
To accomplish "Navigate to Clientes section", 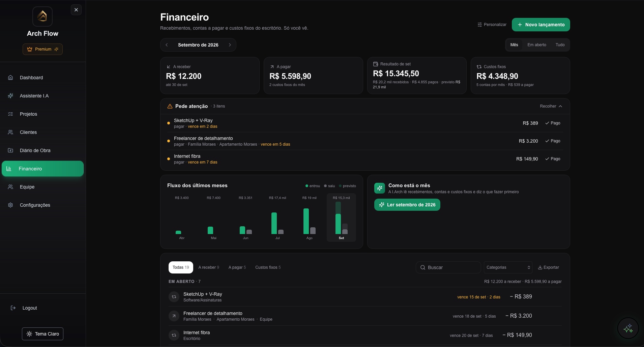I will coord(42,132).
